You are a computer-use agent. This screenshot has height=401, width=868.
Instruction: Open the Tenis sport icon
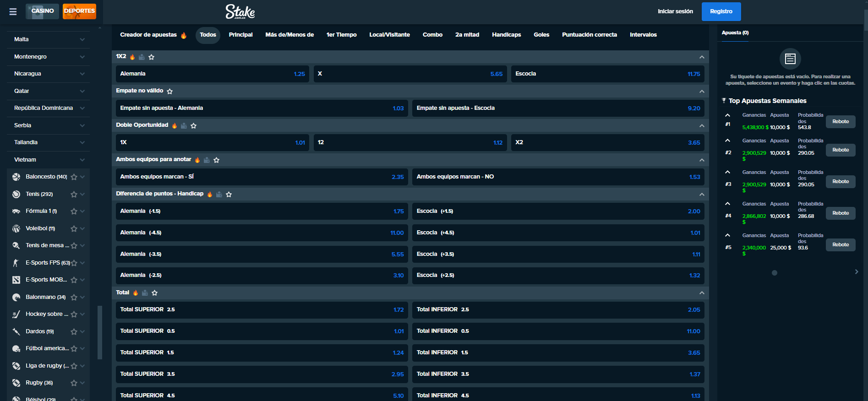[x=16, y=194]
